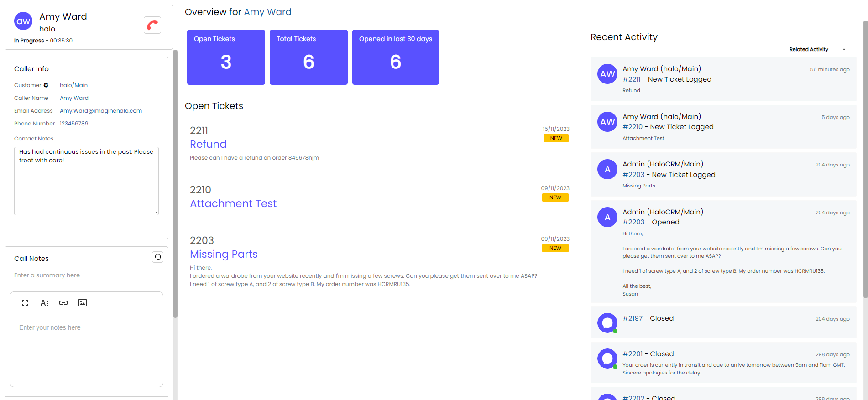
Task: Click AW avatar on #2211 activity
Action: click(x=607, y=74)
